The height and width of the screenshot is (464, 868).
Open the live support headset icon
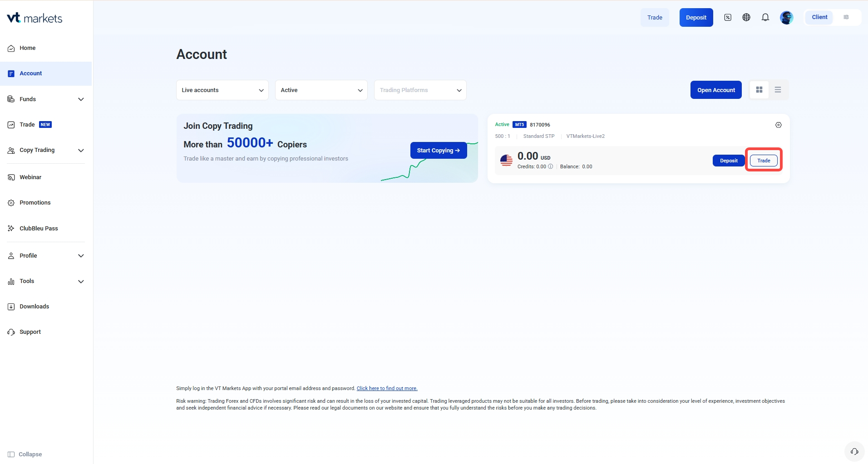[854, 452]
